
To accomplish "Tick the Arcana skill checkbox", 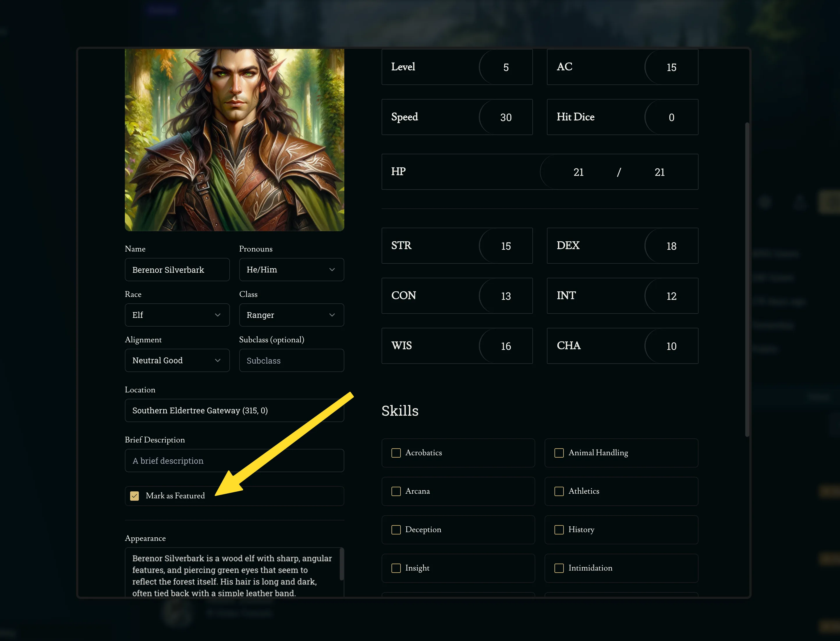I will click(396, 491).
